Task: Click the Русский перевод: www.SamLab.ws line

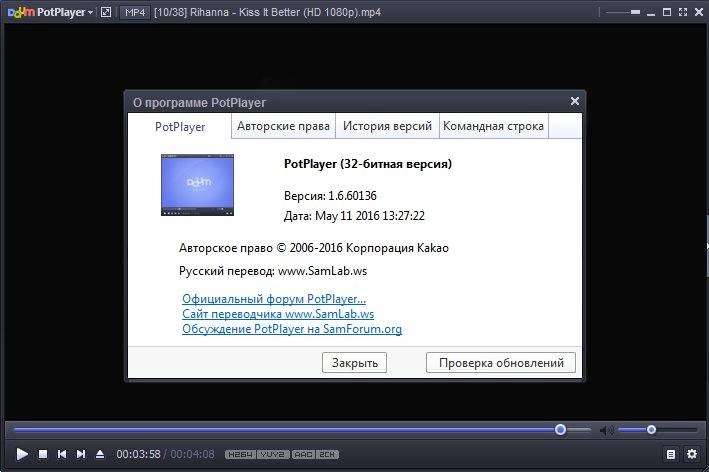Action: click(273, 271)
